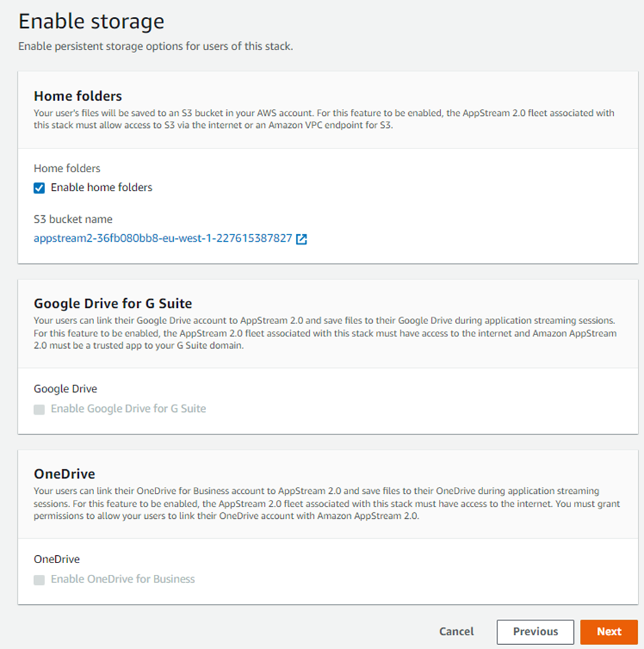Click the bold 'Home folders' section heading
This screenshot has height=649, width=644.
point(78,96)
